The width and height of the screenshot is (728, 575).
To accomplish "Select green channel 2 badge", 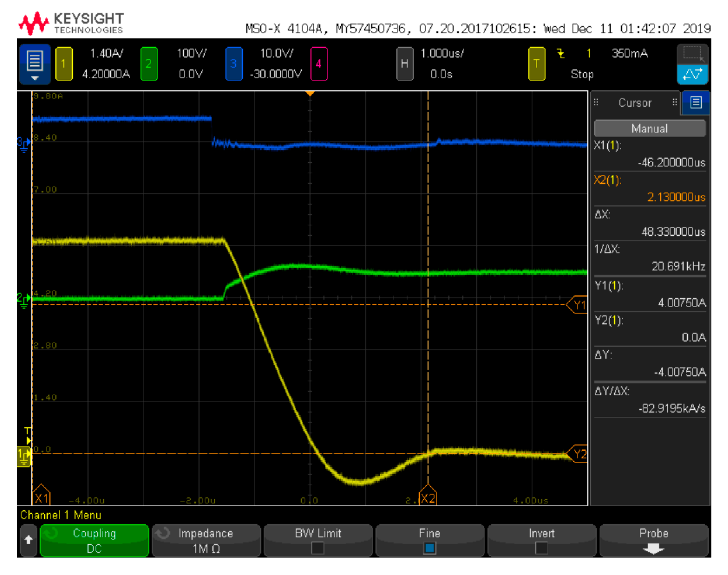I will click(148, 64).
